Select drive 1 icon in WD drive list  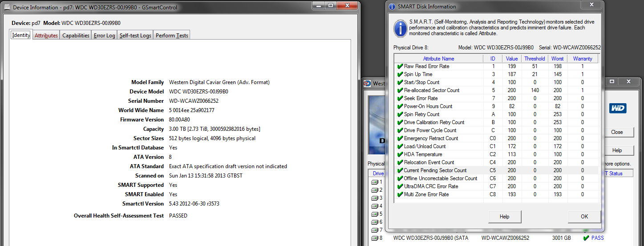click(x=374, y=182)
